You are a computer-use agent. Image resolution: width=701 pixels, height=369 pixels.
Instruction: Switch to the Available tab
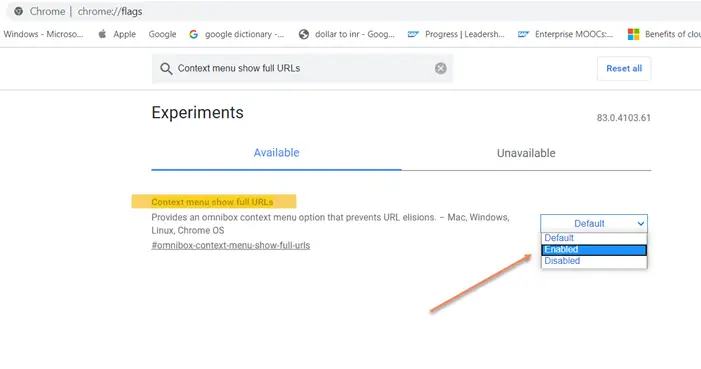point(276,153)
